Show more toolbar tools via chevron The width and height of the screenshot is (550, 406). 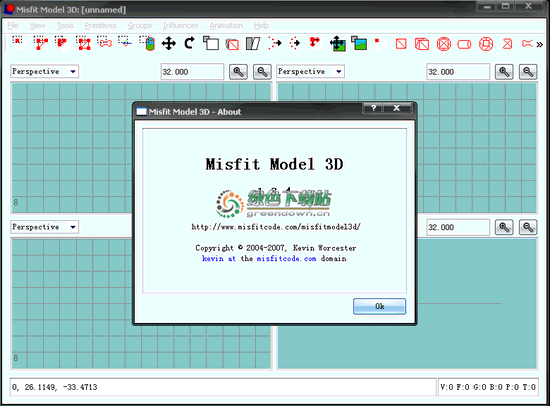tap(539, 45)
